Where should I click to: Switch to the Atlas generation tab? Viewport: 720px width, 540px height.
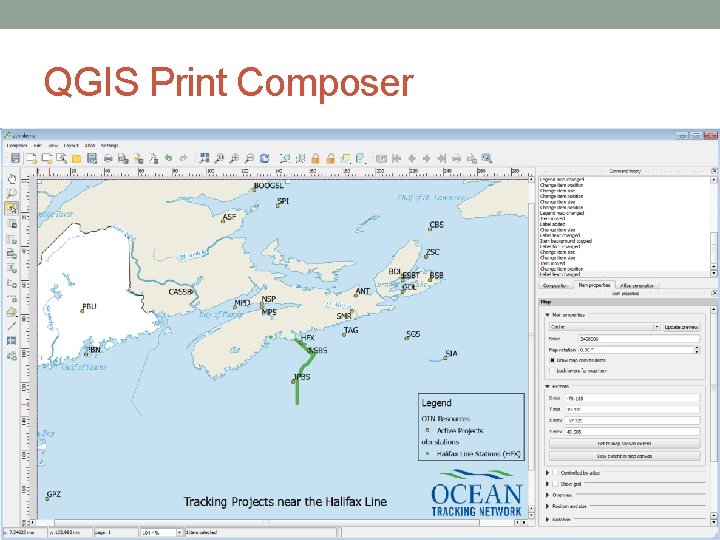(636, 286)
